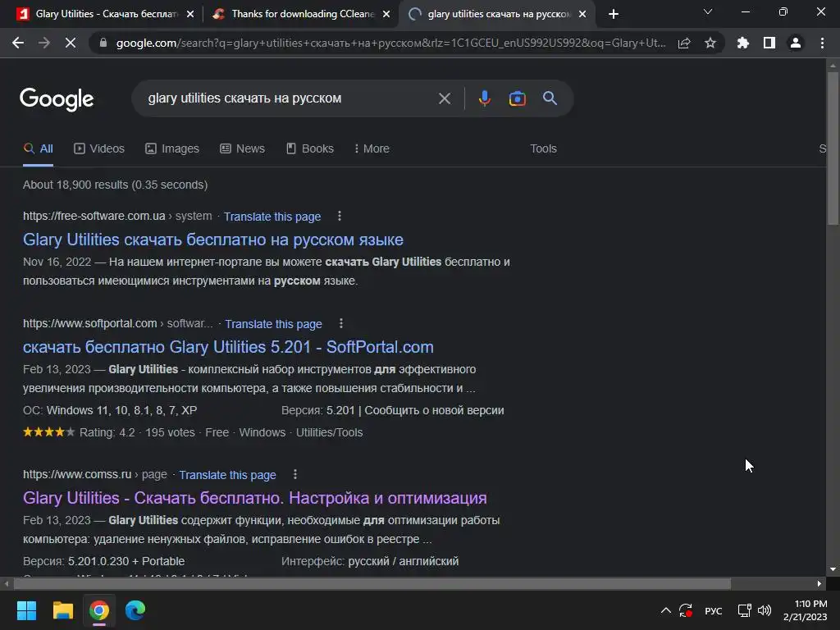Open the Chrome profile menu
This screenshot has width=840, height=630.
tap(796, 43)
